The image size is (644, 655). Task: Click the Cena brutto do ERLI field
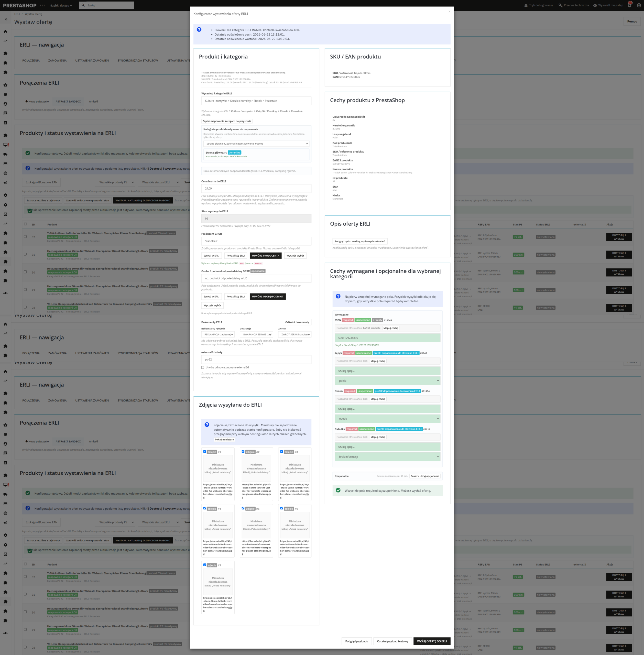pos(256,188)
